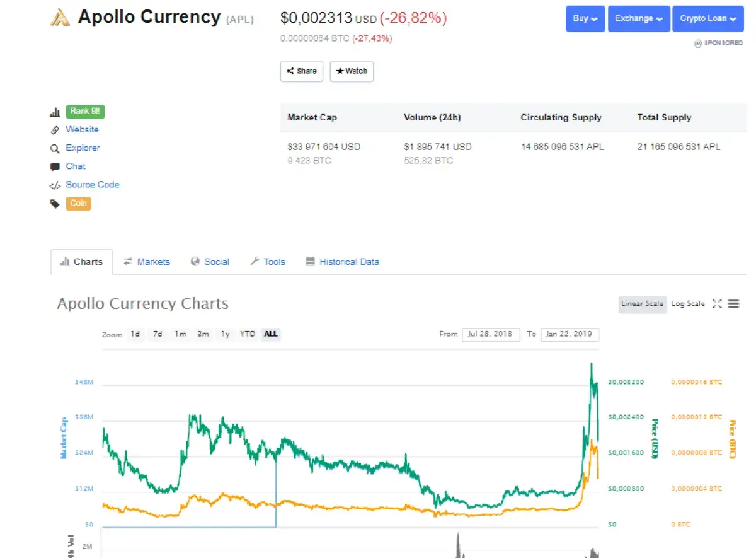Click the From date field showing Jul 28, 2018

pyautogui.click(x=491, y=334)
